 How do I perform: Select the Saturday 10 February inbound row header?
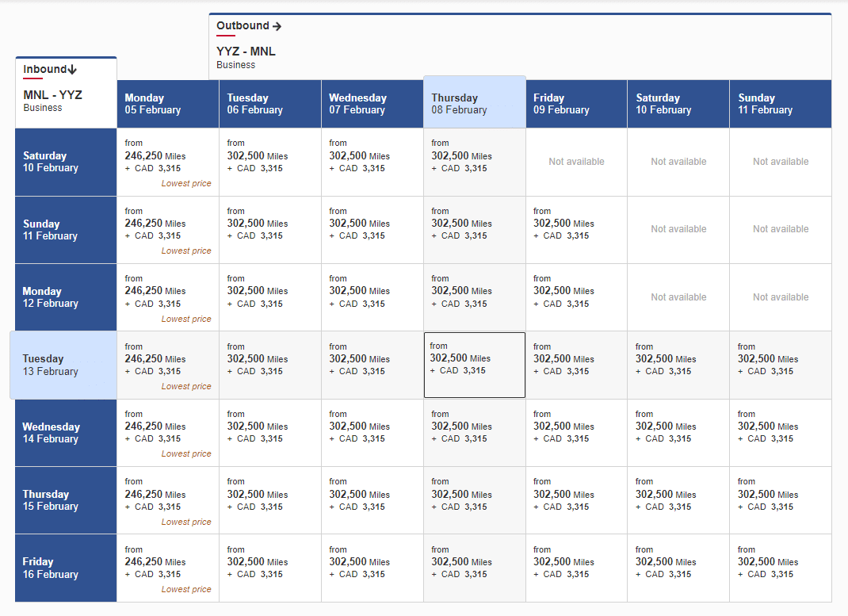[x=65, y=162]
